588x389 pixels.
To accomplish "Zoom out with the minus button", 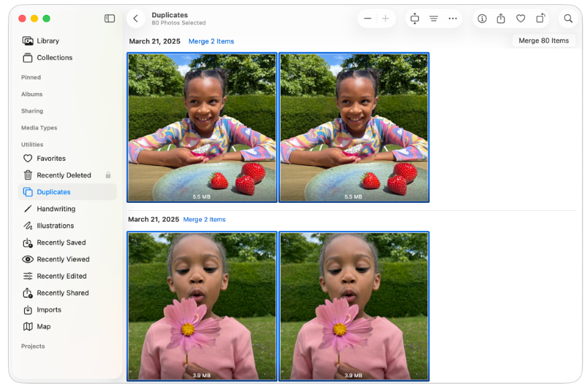I will coord(368,18).
